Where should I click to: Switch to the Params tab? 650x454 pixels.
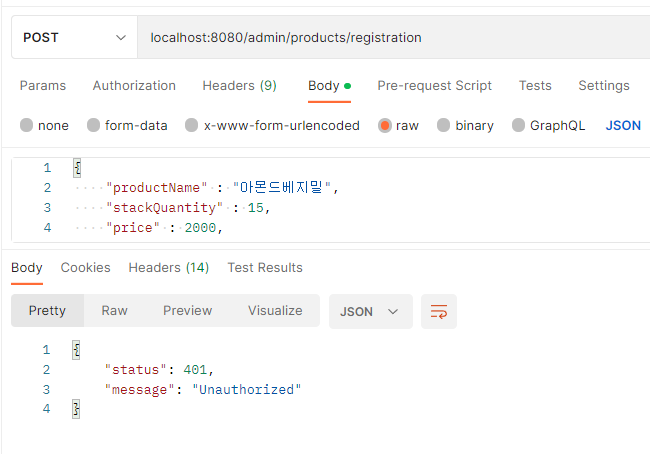[x=43, y=85]
